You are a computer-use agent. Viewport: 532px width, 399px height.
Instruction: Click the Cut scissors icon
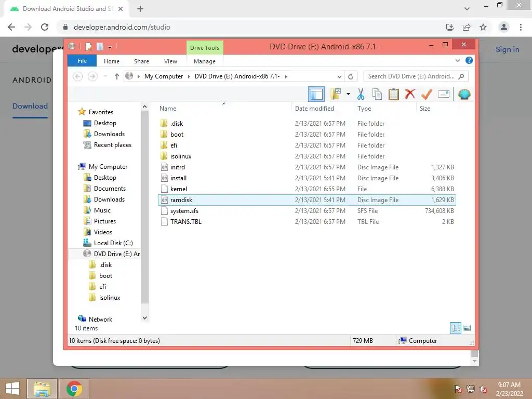tap(361, 94)
